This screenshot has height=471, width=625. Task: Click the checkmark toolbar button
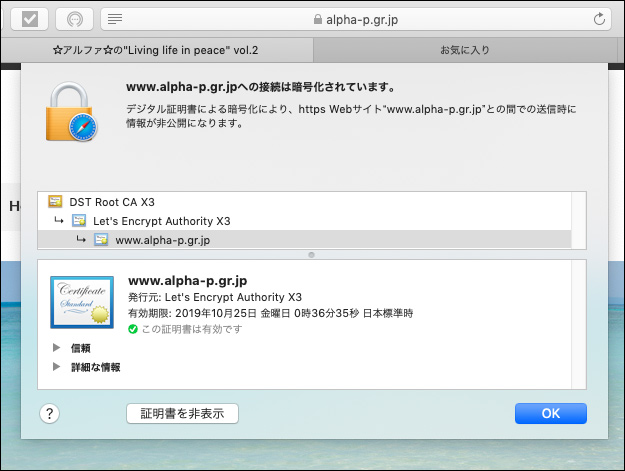[x=29, y=19]
